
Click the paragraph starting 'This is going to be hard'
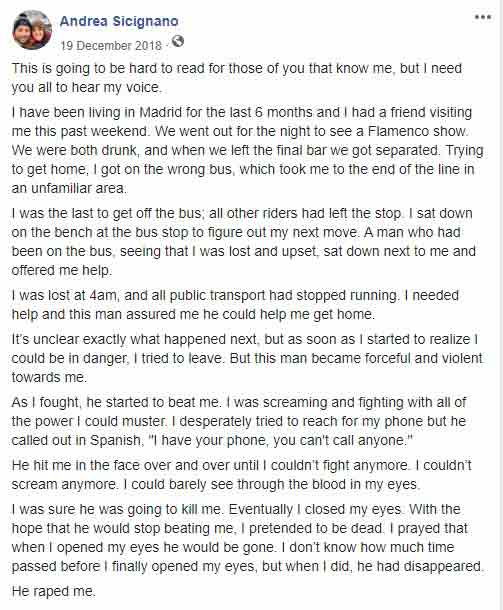pyautogui.click(x=237, y=77)
